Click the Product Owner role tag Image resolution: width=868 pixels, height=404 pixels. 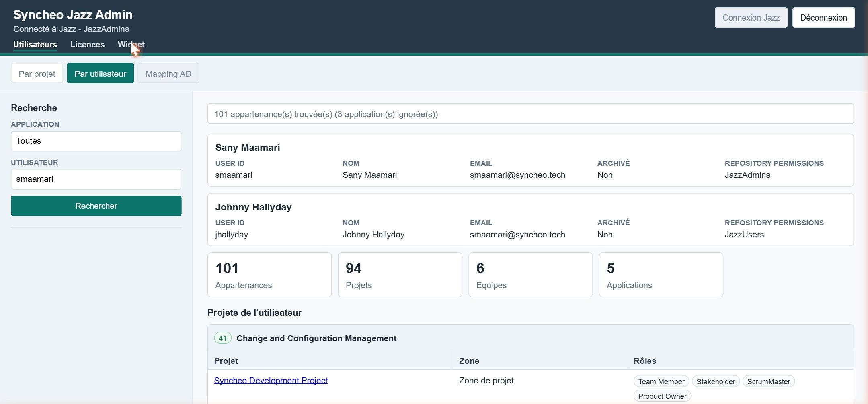[x=662, y=396]
